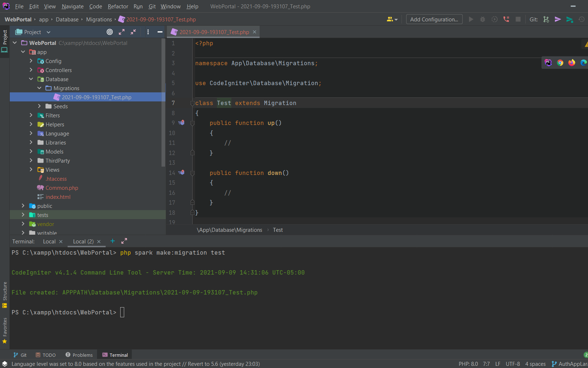Close the Test.php editor tab
The width and height of the screenshot is (588, 368).
[x=255, y=32]
